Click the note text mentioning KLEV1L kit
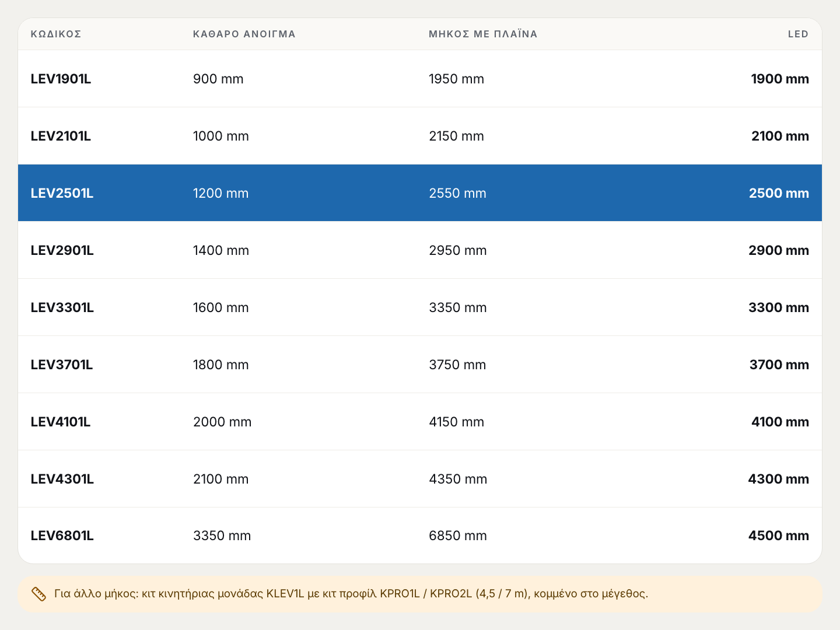The height and width of the screenshot is (630, 840). click(x=351, y=594)
